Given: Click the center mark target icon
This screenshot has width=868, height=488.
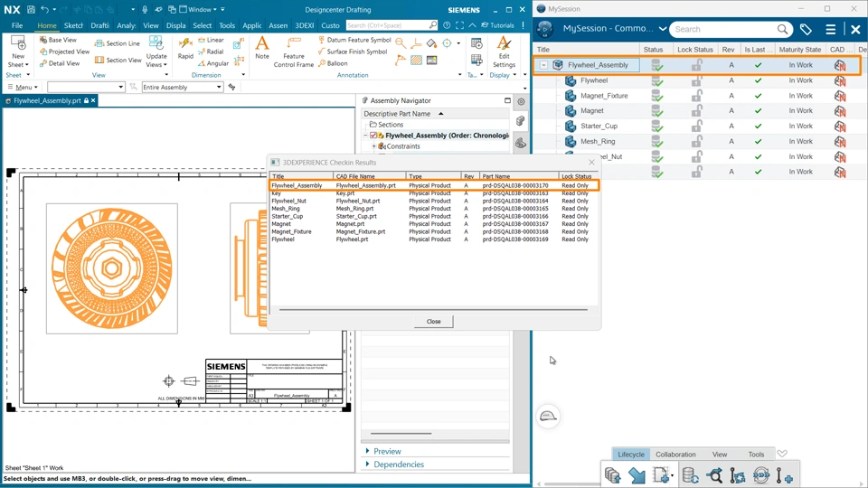Looking at the screenshot, I should point(447,43).
